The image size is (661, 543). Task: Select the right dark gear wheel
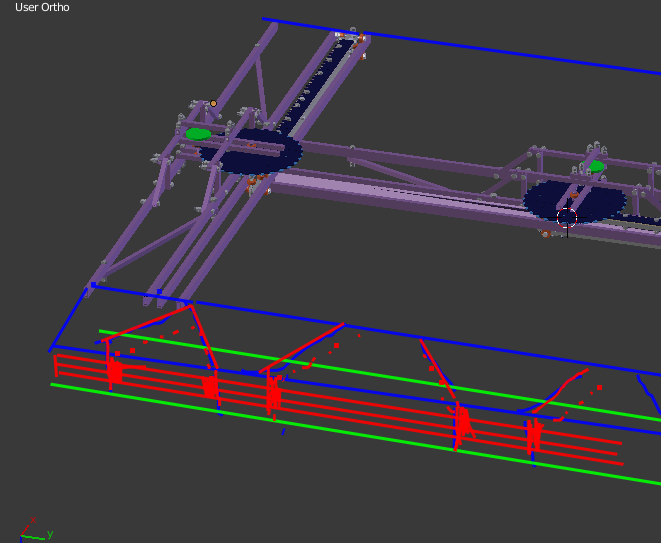[575, 202]
